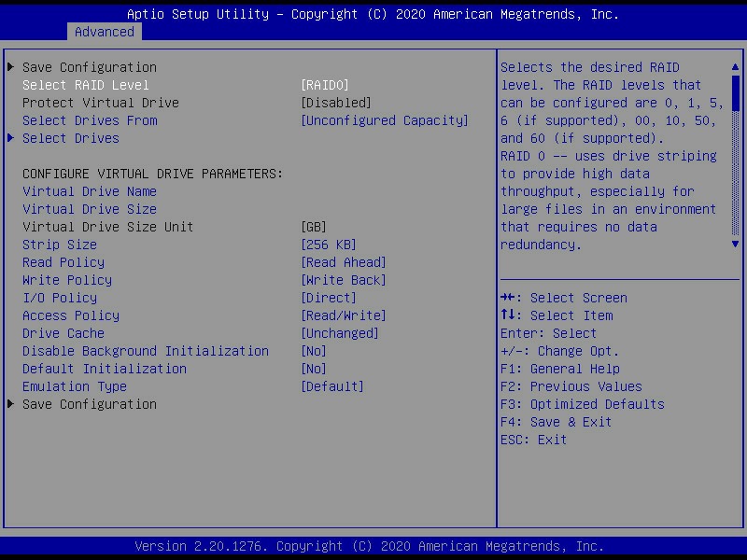Click the F2: Previous Values hint
This screenshot has height=560, width=747.
pyautogui.click(x=571, y=386)
